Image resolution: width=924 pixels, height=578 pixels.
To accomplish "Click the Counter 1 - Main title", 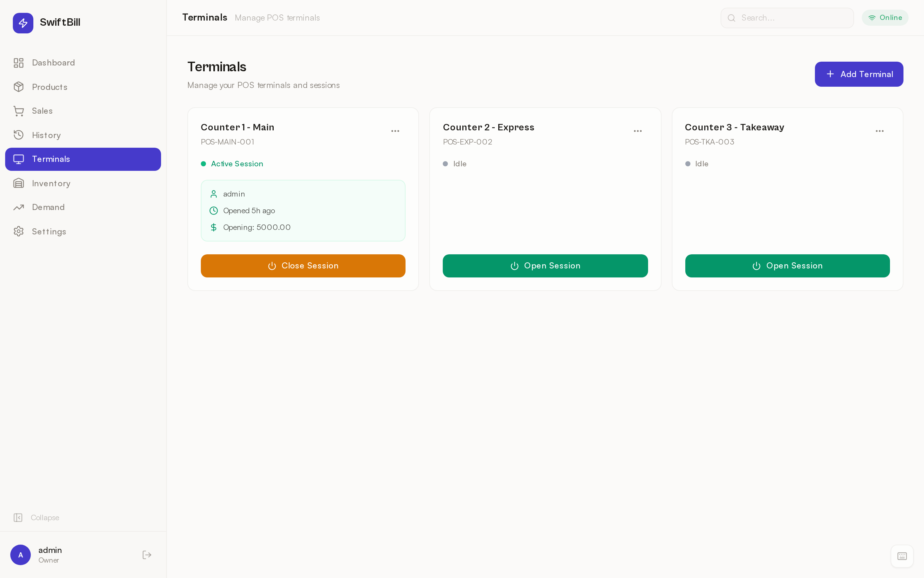I will tap(237, 127).
